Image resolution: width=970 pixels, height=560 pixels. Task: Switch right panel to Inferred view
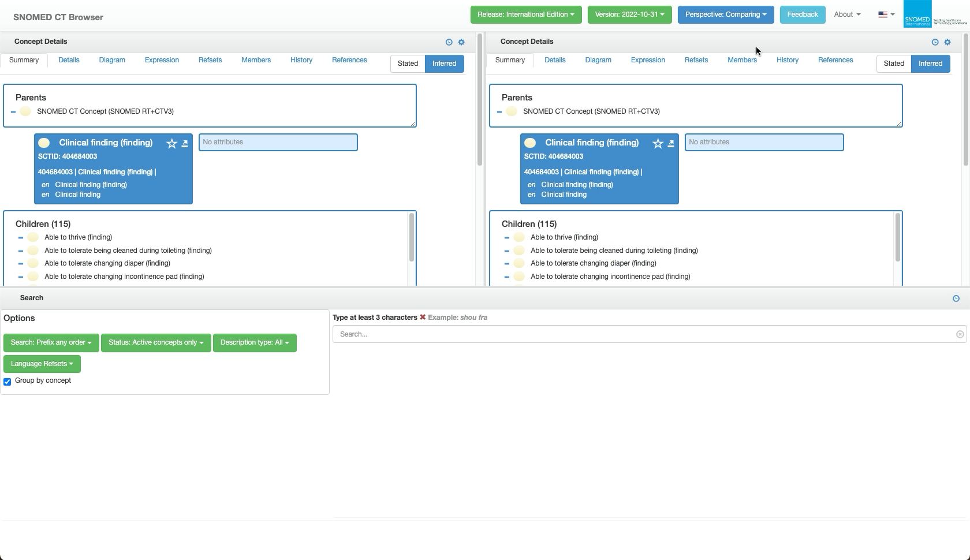point(931,64)
